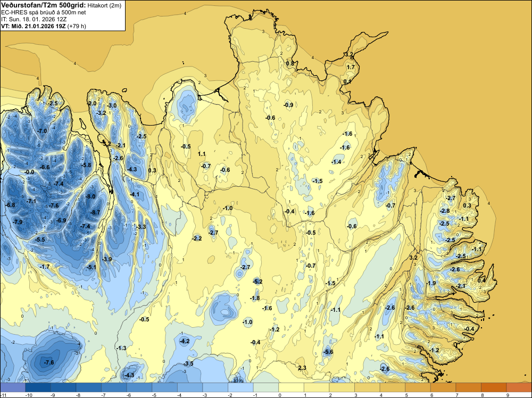
Task: Click the orange legend swatch between 8 and 9
Action: pyautogui.click(x=494, y=387)
